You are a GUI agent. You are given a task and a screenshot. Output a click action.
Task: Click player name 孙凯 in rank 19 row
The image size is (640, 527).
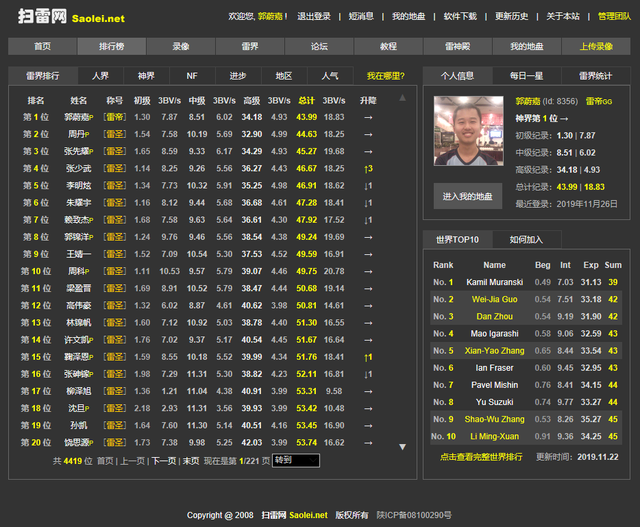tap(78, 426)
